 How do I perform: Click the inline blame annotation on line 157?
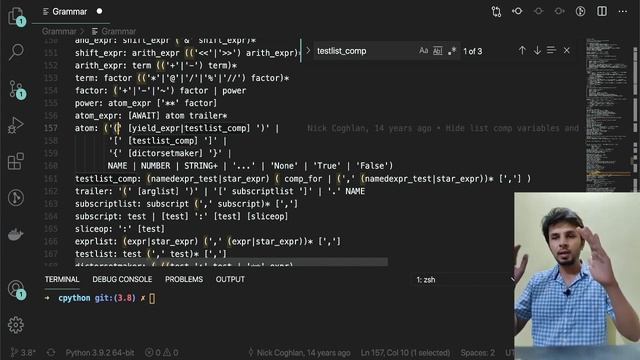tap(443, 128)
